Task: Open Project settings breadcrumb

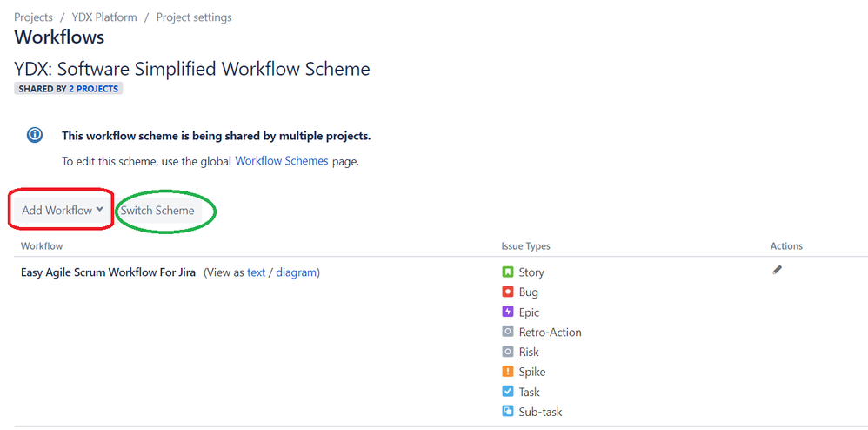Action: coord(194,17)
